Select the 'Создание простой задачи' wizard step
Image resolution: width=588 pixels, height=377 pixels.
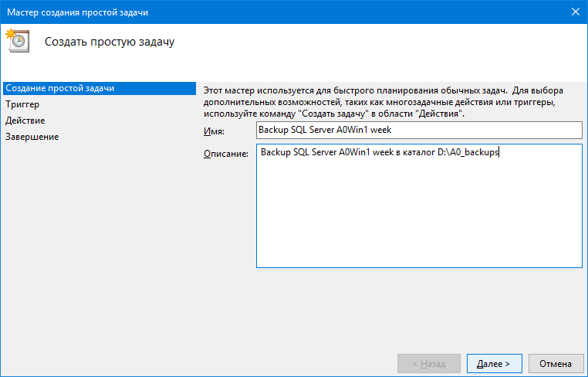[100, 88]
